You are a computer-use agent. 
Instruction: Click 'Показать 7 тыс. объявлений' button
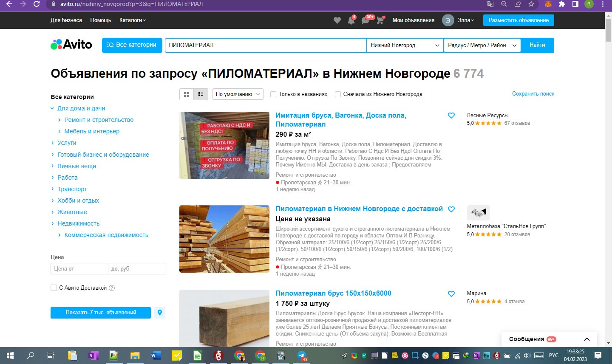click(x=101, y=313)
